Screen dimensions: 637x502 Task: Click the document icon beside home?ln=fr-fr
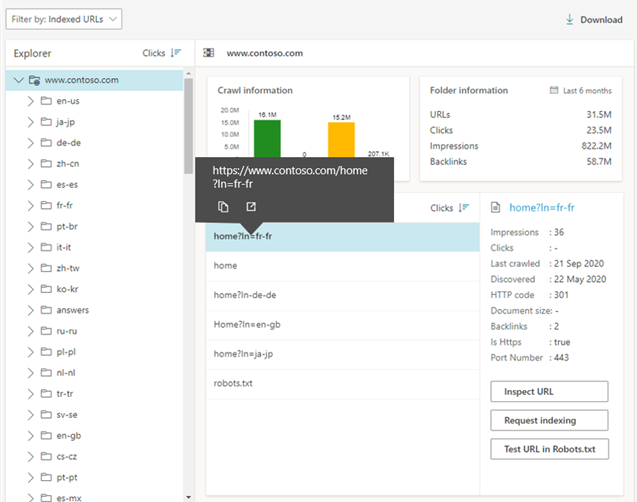click(495, 208)
